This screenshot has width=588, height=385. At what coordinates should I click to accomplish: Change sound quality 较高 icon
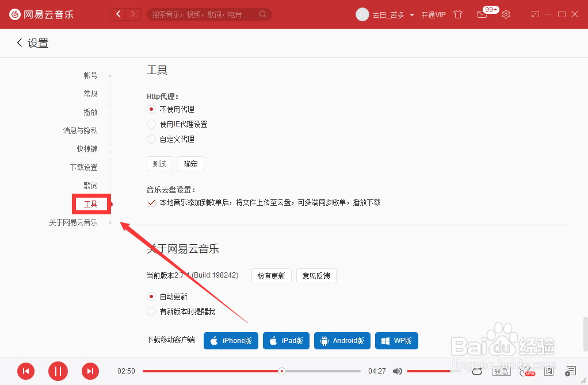click(x=501, y=371)
